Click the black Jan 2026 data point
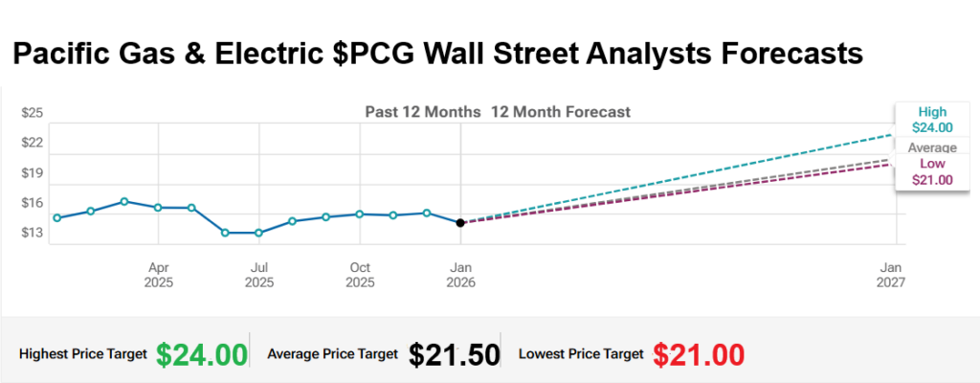The width and height of the screenshot is (980, 383). click(460, 222)
